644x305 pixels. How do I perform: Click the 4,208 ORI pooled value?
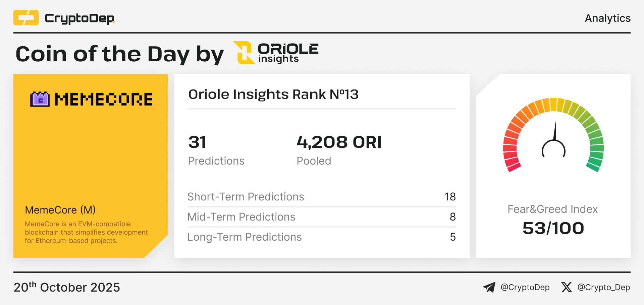click(x=339, y=142)
